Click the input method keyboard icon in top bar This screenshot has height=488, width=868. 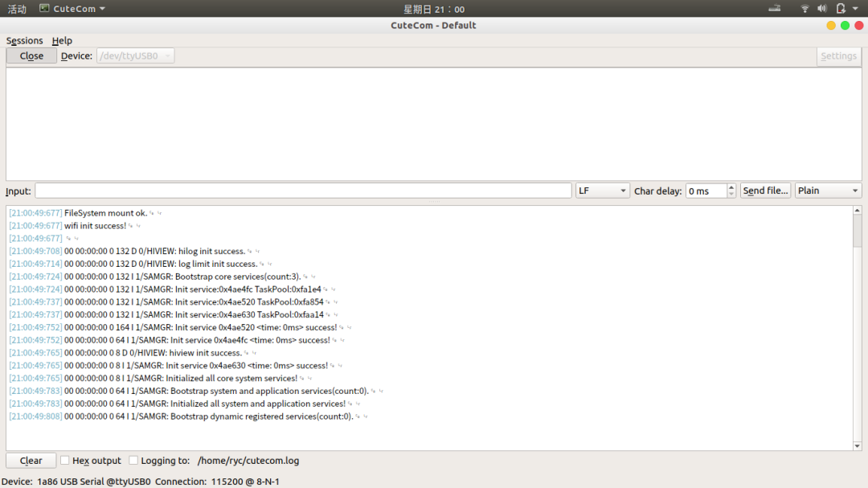tap(775, 8)
